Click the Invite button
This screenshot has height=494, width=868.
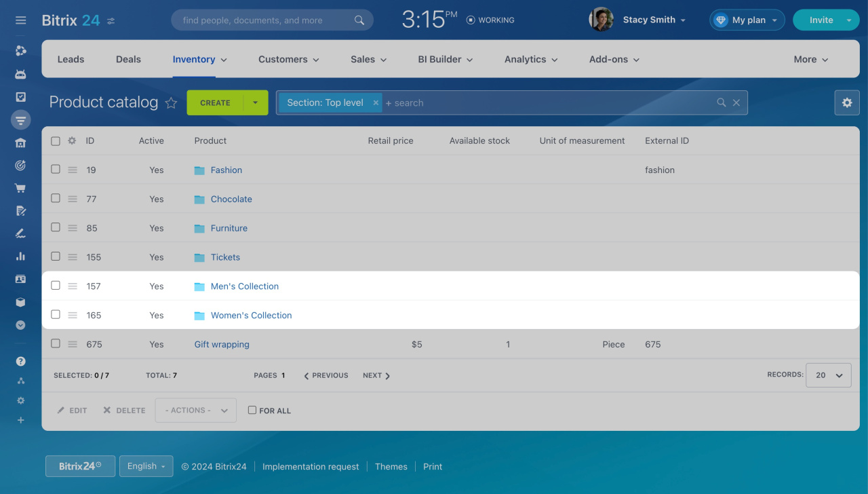coord(821,20)
